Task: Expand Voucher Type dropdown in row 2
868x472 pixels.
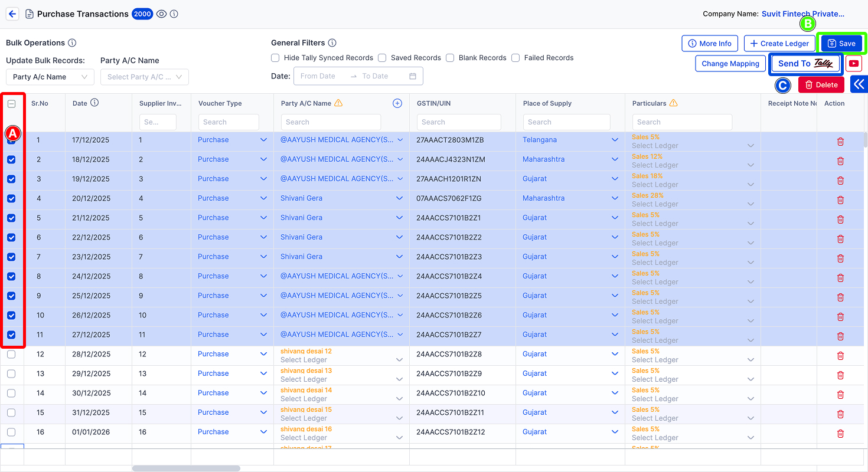Action: [264, 159]
